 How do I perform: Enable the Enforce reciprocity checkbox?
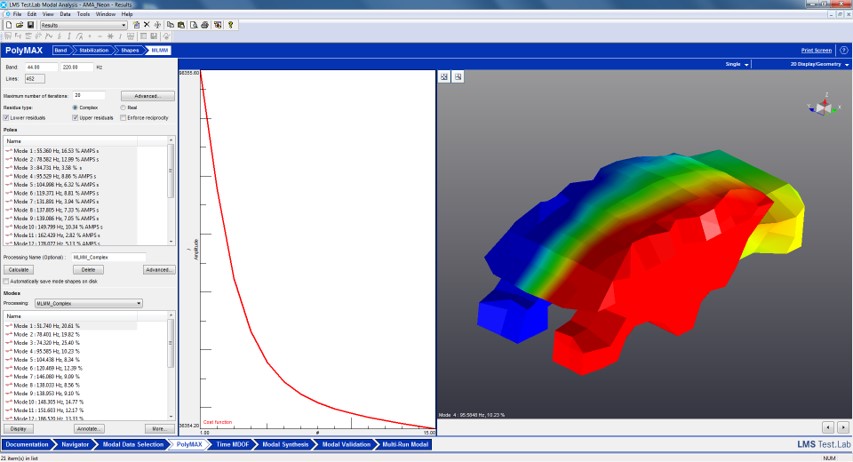(x=123, y=118)
